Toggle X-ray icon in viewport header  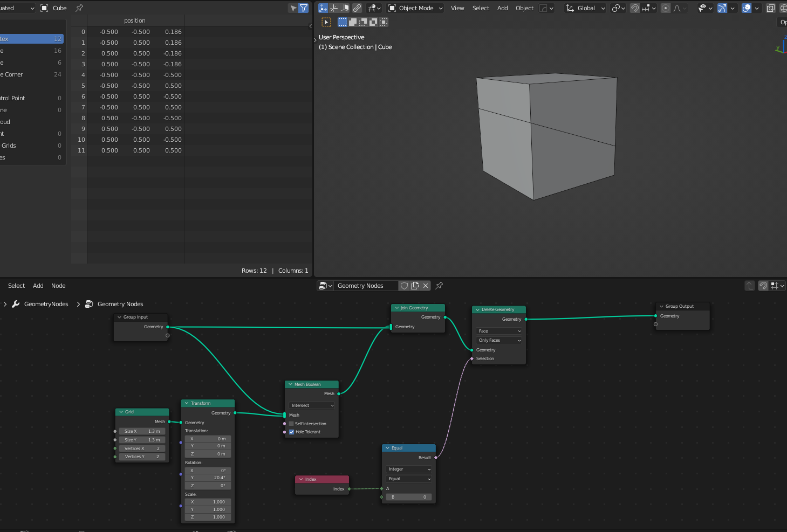pos(771,8)
